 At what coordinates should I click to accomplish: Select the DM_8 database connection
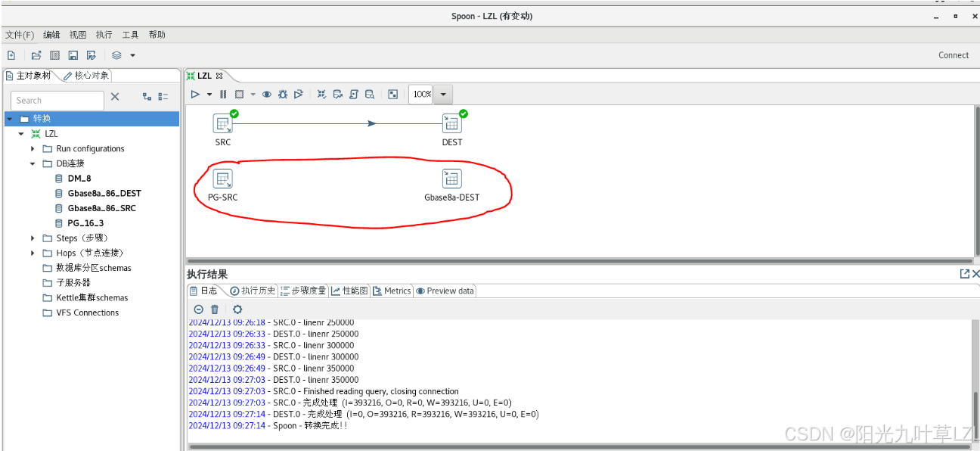tap(79, 179)
